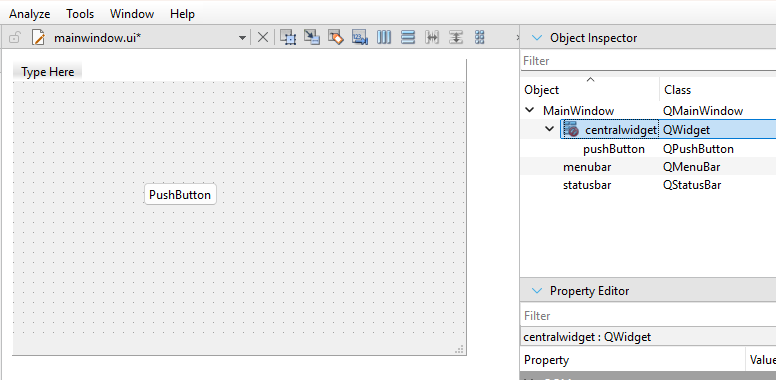Activate Edit Buddies mode icon
Viewport: 776px width, 380px height.
pyautogui.click(x=336, y=37)
